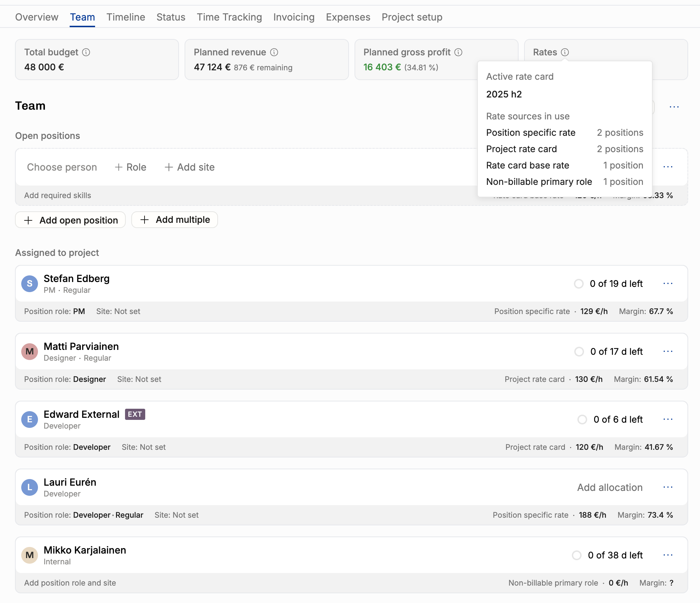Screen dimensions: 700x603
Task: Click Matti Parviainen's 130 €/h rate
Action: pyautogui.click(x=589, y=379)
